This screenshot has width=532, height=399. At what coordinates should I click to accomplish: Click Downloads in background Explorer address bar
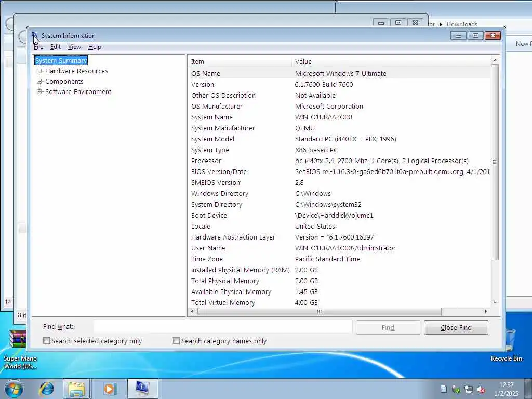[x=462, y=24]
